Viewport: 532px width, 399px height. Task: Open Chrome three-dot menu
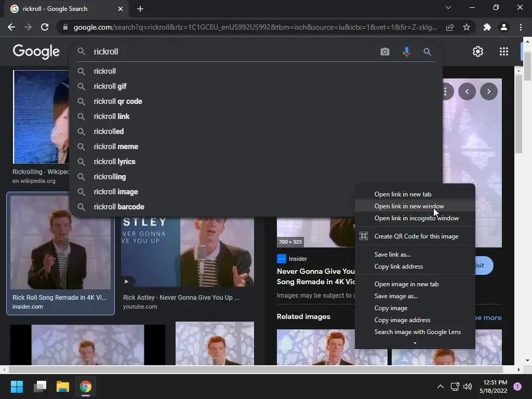521,27
